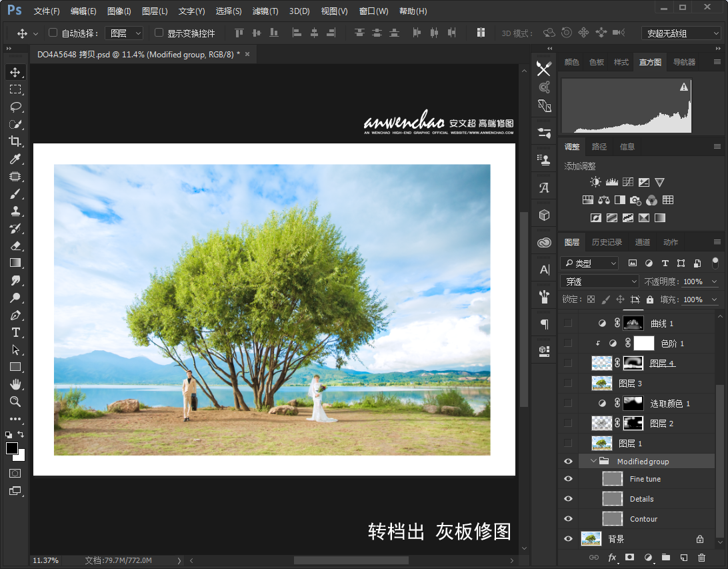Add a Color Balance adjustment

coord(603,200)
